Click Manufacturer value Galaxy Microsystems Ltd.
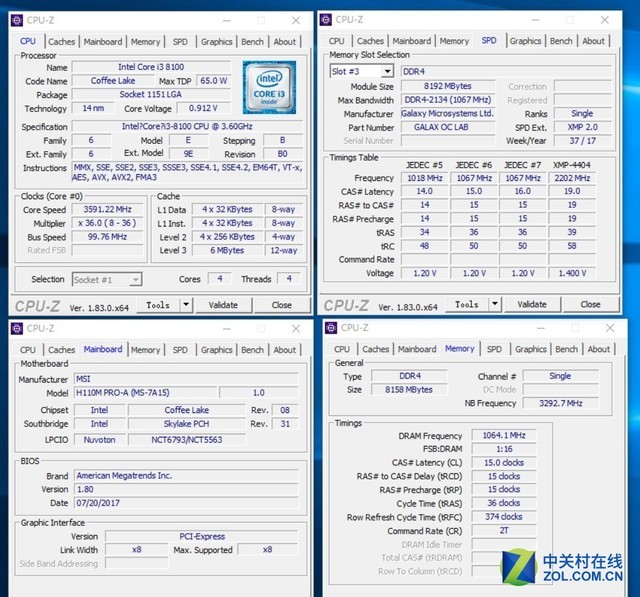Screen dimensions: 640x597 (x=448, y=113)
